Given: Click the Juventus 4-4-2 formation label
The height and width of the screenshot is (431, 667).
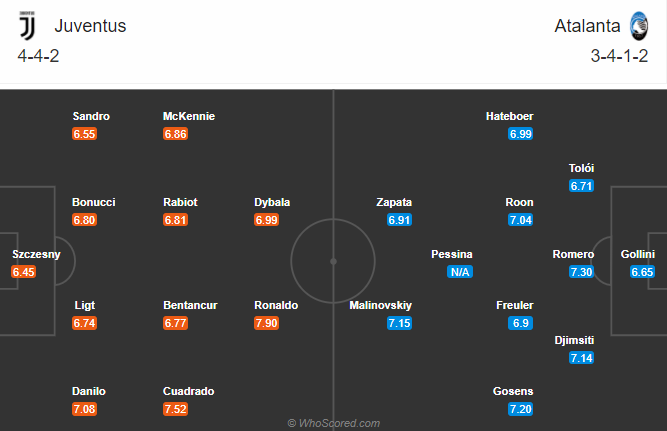Looking at the screenshot, I should tap(38, 56).
